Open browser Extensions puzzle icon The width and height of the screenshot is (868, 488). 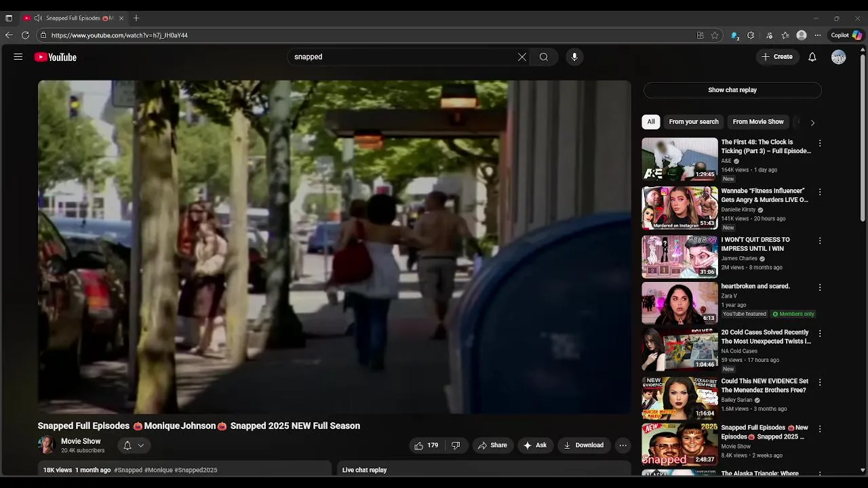click(x=751, y=35)
